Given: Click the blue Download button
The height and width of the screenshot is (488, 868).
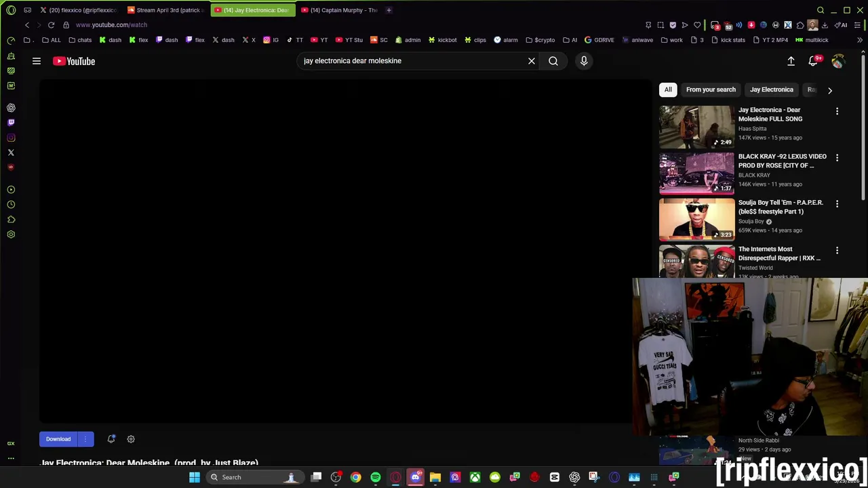Looking at the screenshot, I should (58, 439).
